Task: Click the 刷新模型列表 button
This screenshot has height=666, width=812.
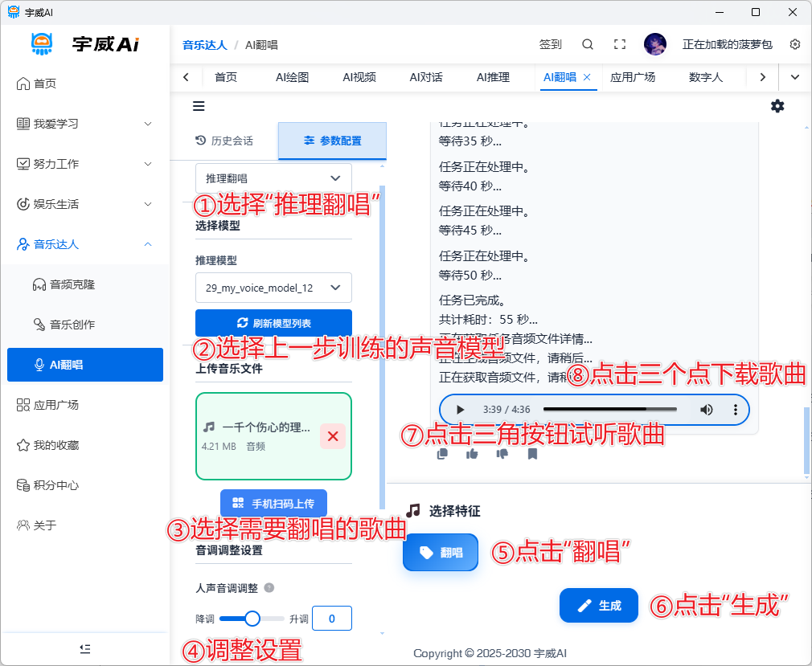Action: click(273, 323)
